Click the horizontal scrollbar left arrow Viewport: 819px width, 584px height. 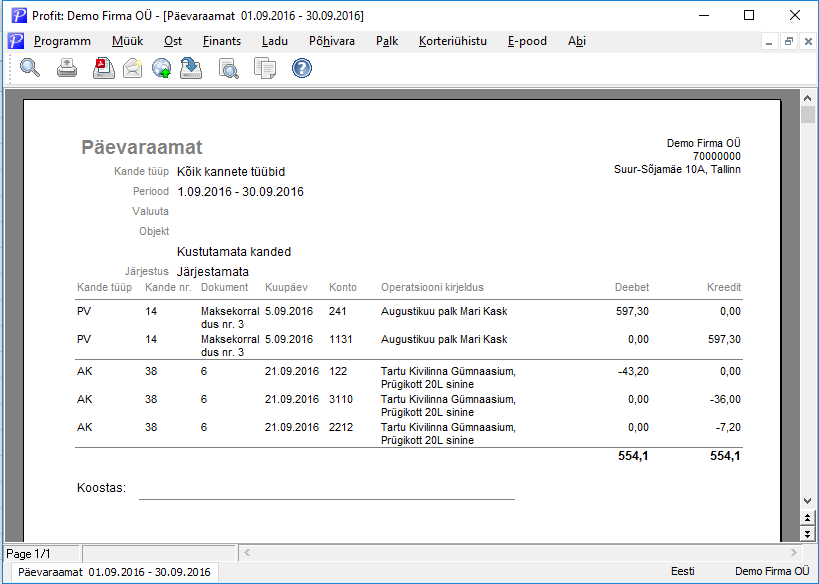click(247, 553)
